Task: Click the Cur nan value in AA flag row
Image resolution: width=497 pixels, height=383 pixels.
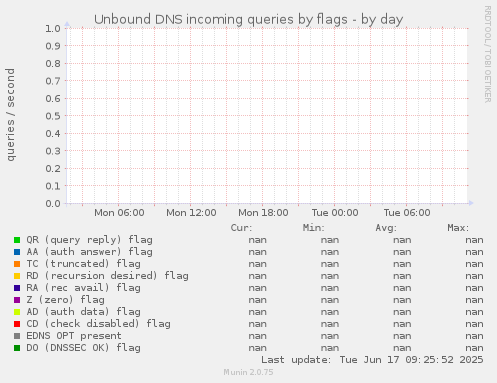Action: [258, 252]
